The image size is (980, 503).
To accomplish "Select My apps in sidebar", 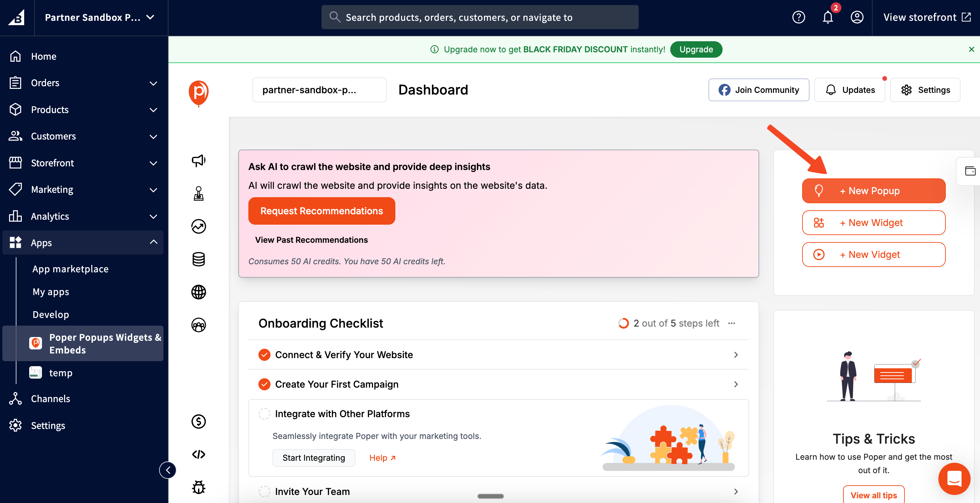I will [x=51, y=292].
